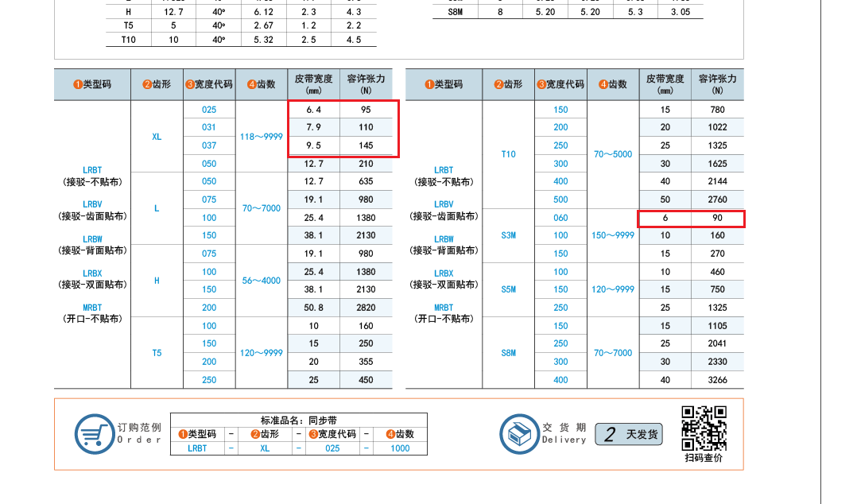857x504 pixels.
Task: Select the T10 tooth profile cell
Action: click(508, 154)
